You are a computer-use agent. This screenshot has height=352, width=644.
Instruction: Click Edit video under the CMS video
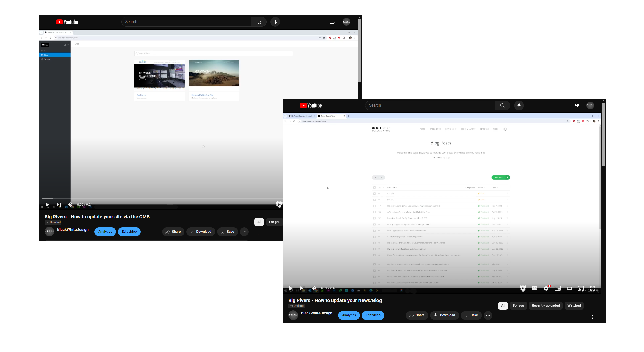click(x=129, y=232)
